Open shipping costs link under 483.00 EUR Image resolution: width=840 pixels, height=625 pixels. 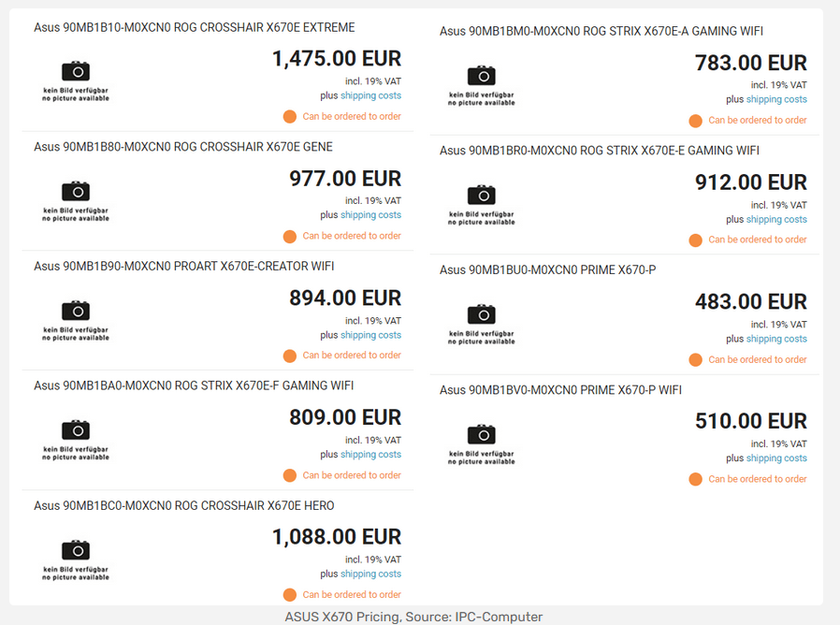pos(776,339)
